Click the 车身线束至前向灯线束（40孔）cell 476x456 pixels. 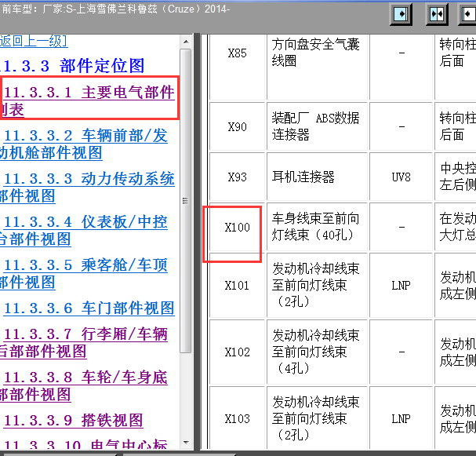pyautogui.click(x=318, y=228)
